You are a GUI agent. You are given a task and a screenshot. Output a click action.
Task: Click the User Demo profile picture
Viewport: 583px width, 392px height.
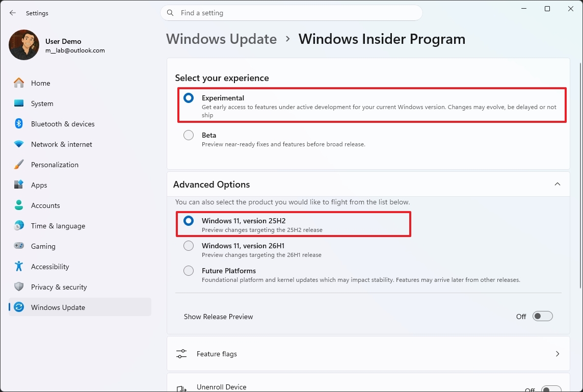click(x=24, y=45)
